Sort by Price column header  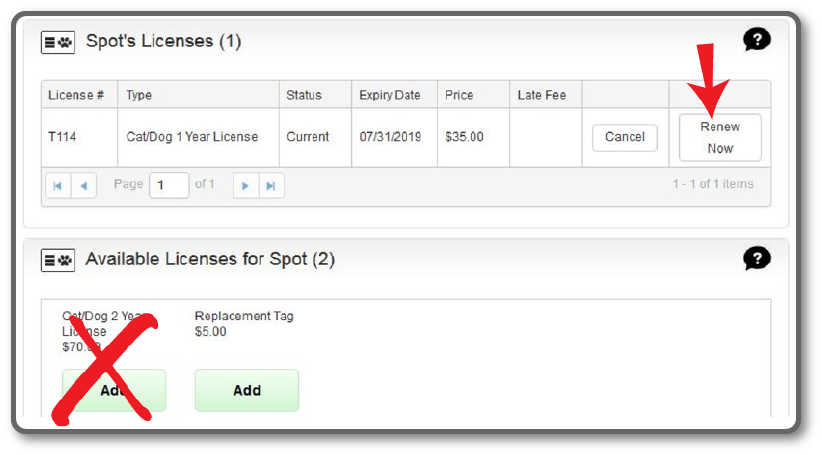[473, 95]
